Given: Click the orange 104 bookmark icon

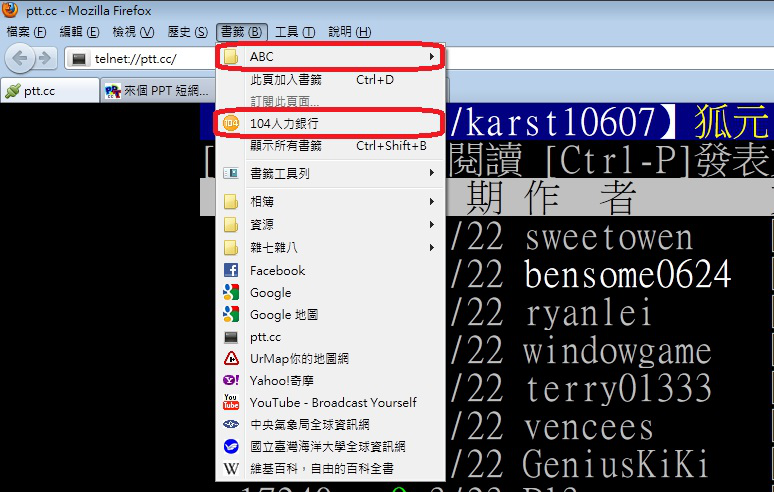Looking at the screenshot, I should pyautogui.click(x=231, y=123).
